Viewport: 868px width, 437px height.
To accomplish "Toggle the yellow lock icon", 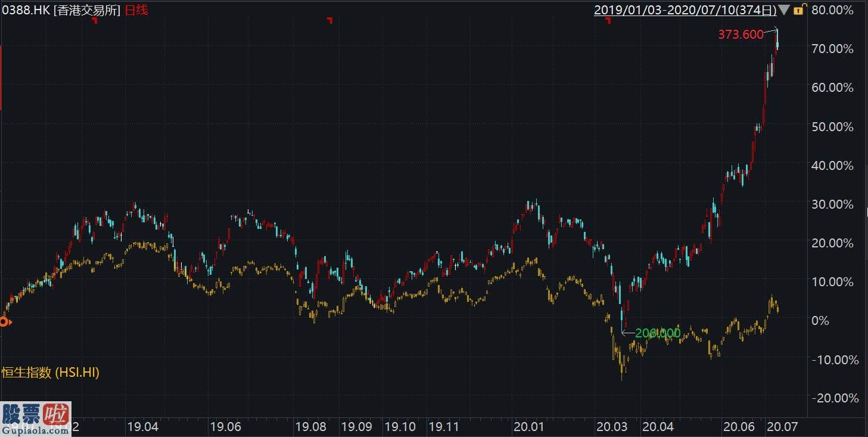I will 799,10.
